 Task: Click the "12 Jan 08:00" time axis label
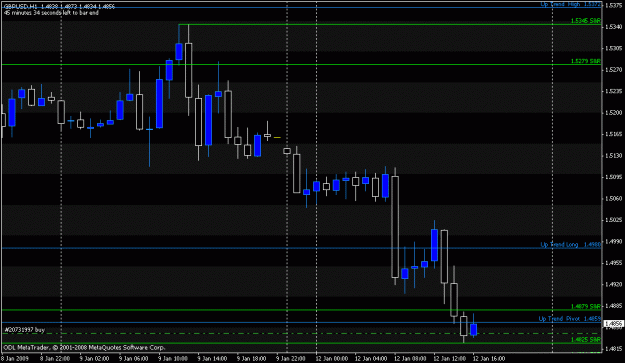pos(410,358)
